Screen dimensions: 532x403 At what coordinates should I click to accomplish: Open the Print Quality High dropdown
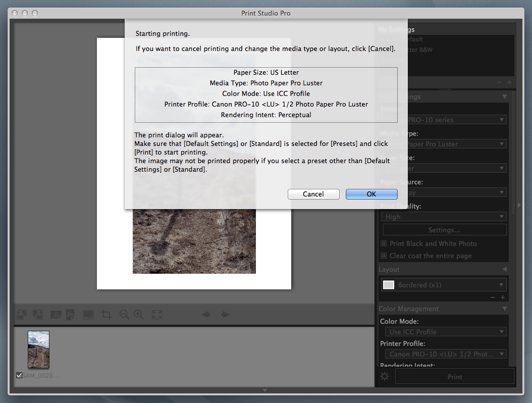coord(444,217)
